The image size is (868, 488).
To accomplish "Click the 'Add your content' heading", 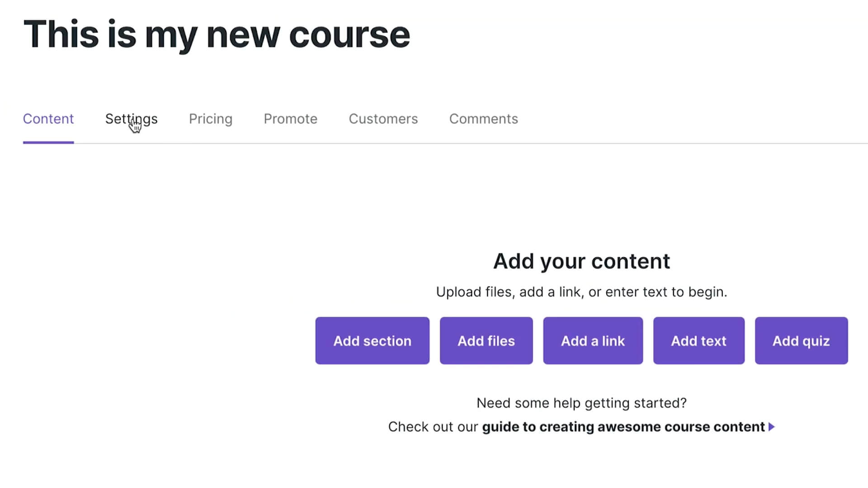I will (582, 261).
